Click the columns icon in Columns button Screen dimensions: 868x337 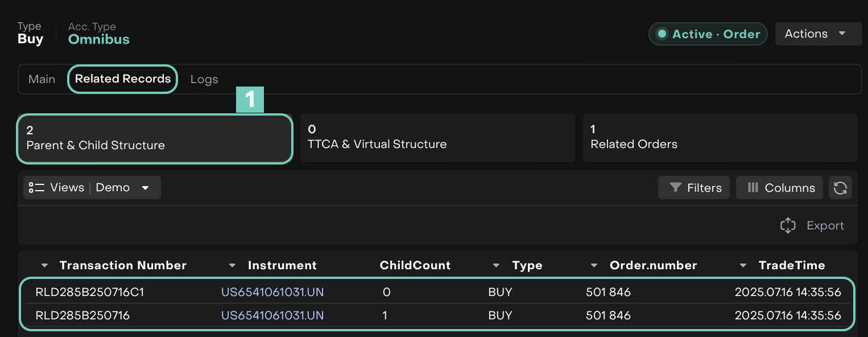753,188
